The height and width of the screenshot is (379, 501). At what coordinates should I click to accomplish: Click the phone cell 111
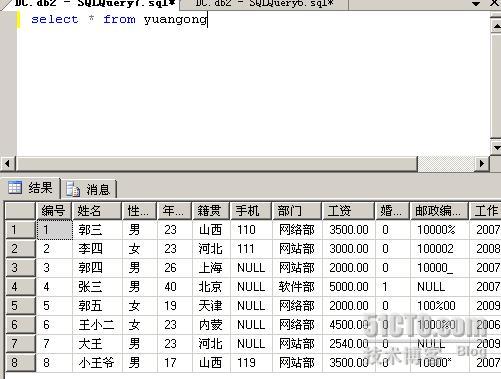point(251,249)
